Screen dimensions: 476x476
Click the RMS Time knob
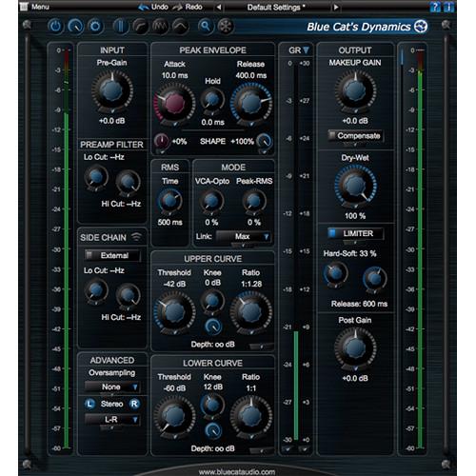click(x=169, y=201)
